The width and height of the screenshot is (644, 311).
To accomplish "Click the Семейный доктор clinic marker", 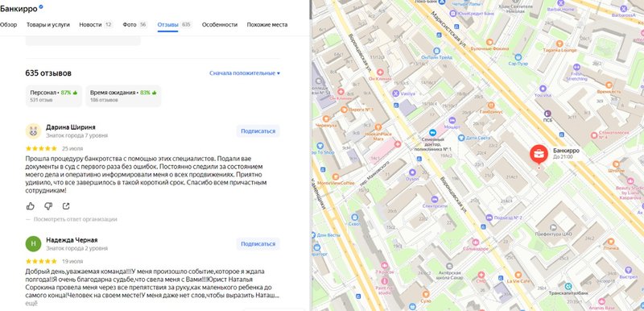I will [432, 132].
